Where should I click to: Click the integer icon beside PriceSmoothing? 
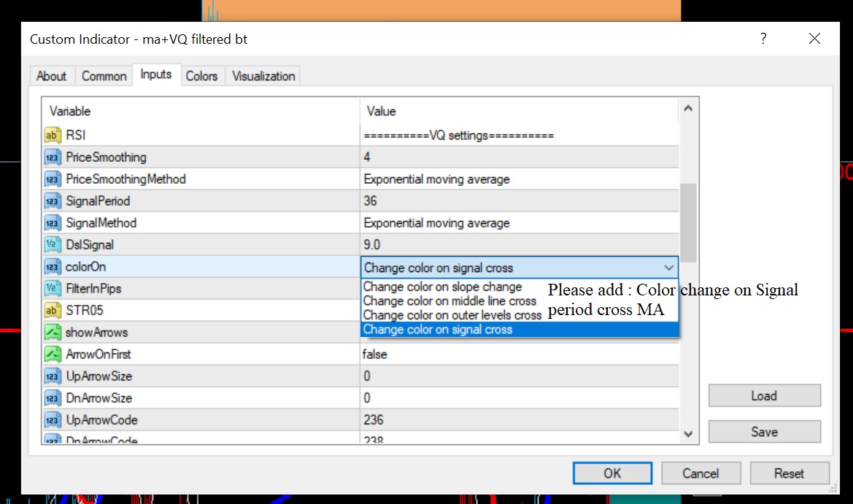53,157
